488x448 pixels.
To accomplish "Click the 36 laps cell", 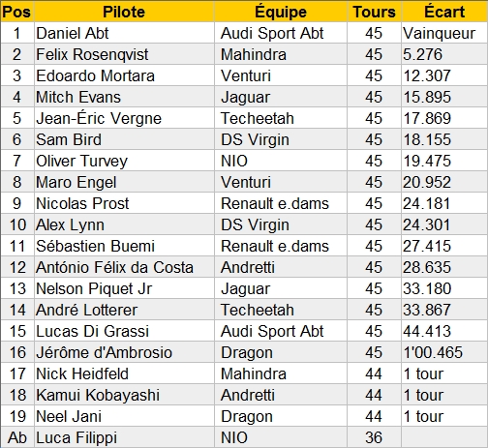I will (x=374, y=437).
